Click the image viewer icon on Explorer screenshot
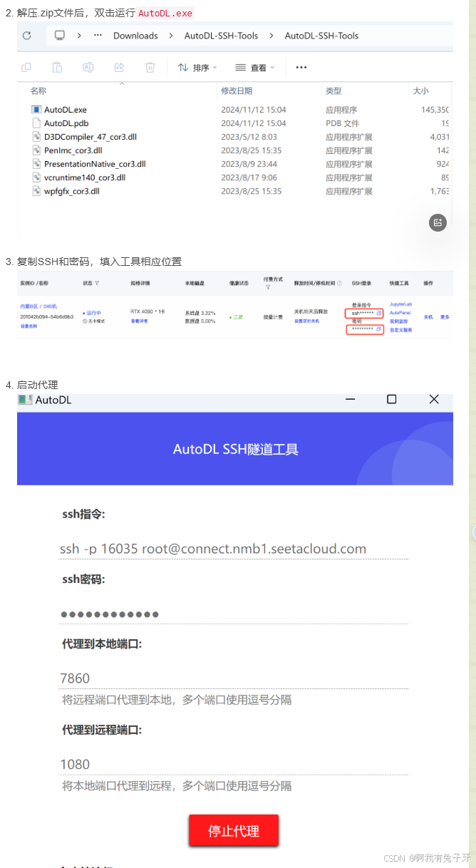Screen dimensions: 476x868 [x=438, y=222]
